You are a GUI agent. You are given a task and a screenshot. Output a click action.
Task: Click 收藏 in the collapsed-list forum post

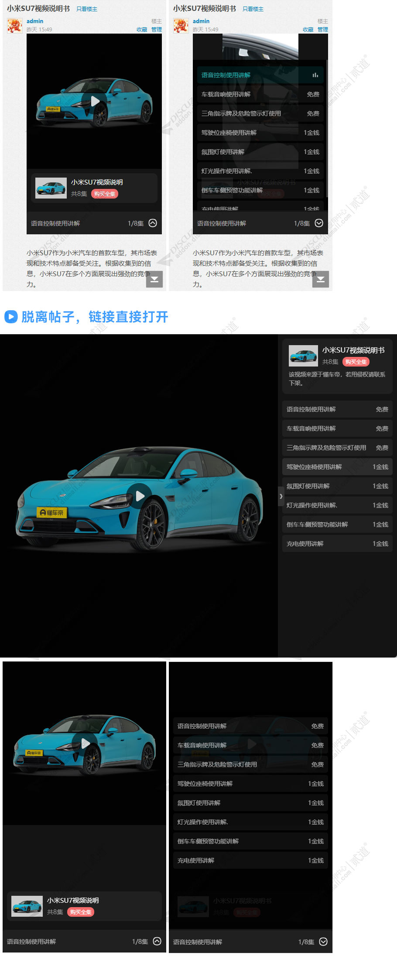[x=142, y=30]
